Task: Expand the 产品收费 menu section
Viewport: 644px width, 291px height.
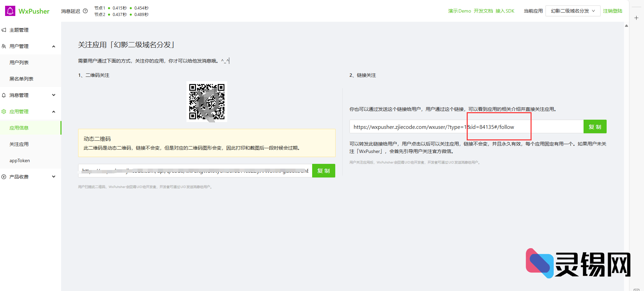Action: point(54,177)
